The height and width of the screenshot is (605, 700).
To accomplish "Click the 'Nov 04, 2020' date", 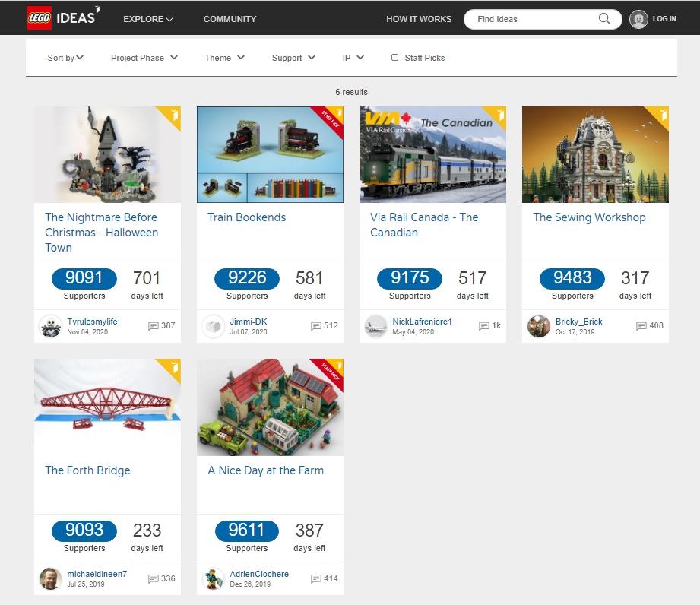I will [87, 331].
